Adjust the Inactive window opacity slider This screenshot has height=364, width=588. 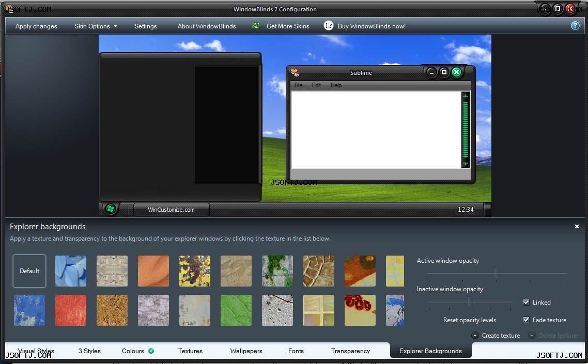point(470,302)
